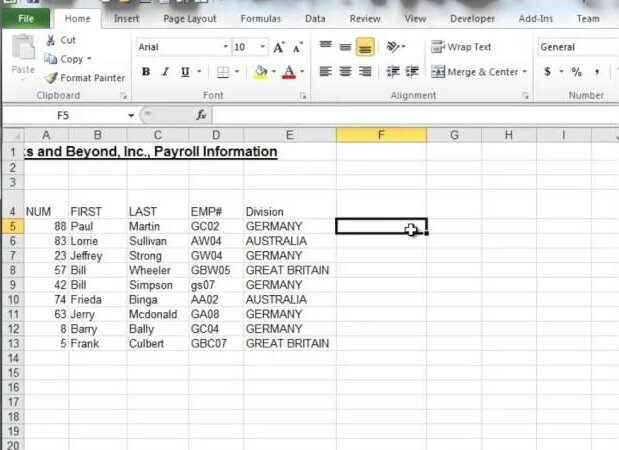Switch to the Developer tab

point(472,19)
